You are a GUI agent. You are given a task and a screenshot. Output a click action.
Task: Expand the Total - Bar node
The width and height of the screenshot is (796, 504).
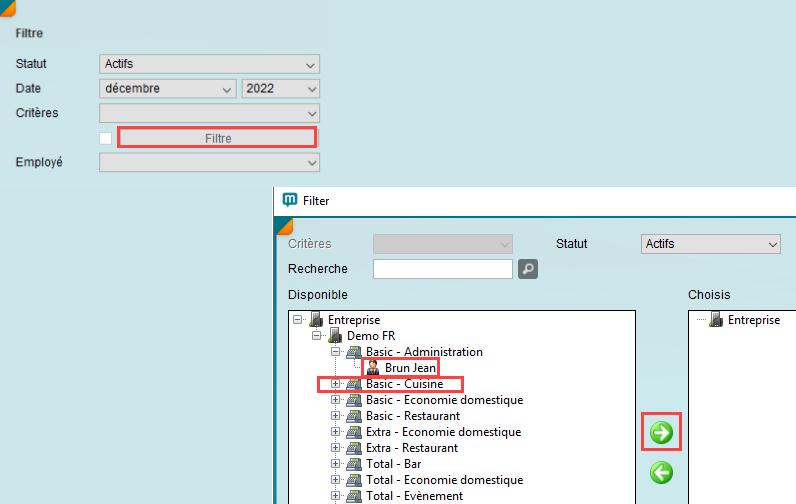click(336, 464)
